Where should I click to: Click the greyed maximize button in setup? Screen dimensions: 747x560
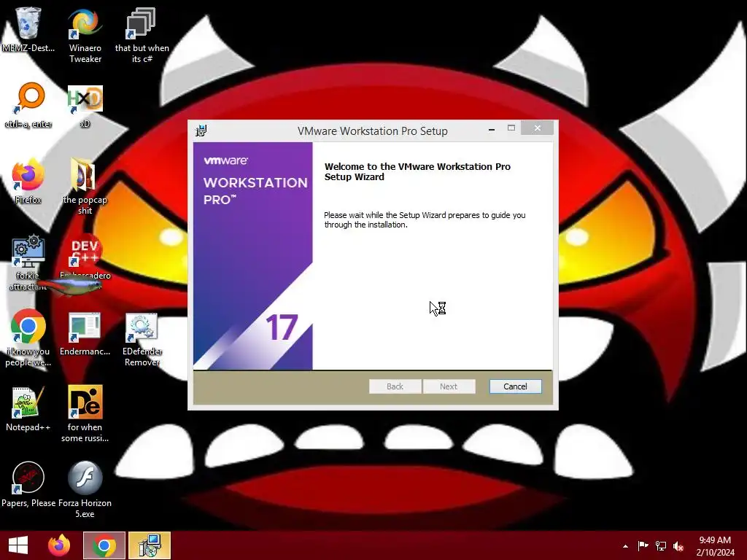511,128
